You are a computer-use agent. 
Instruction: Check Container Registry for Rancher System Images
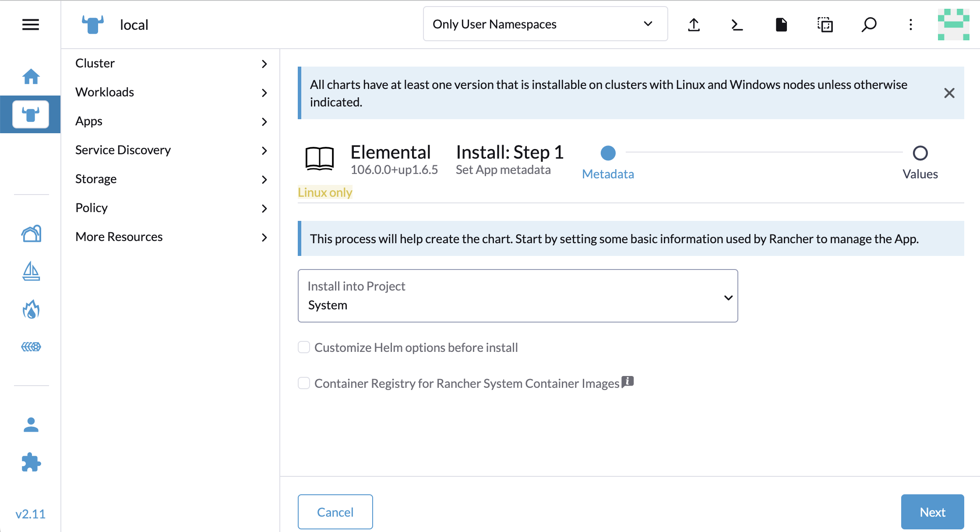(x=304, y=383)
